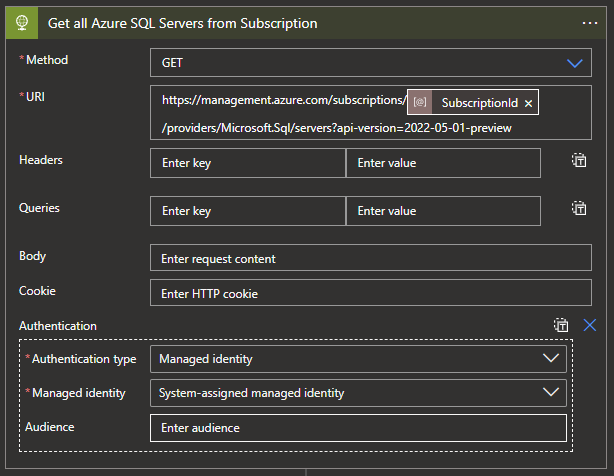Click the Cookie input field
Image resolution: width=614 pixels, height=476 pixels.
371,293
